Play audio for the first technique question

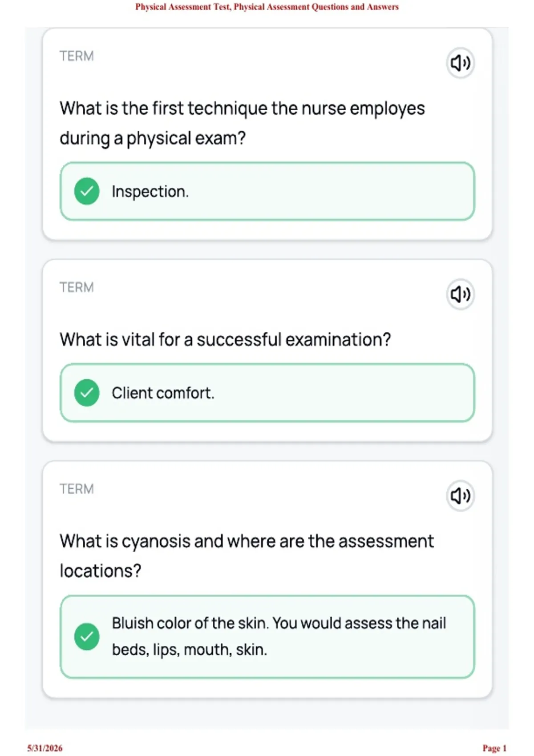click(461, 63)
